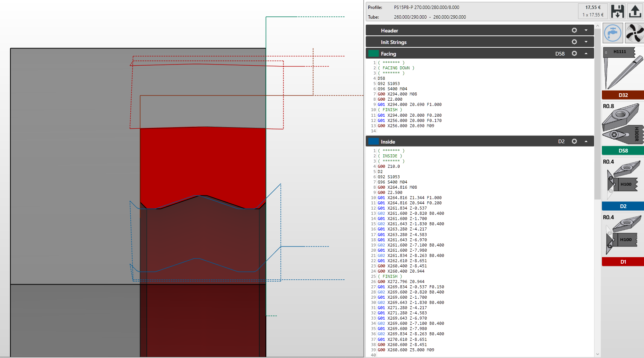
Task: Click the Init Strings section title
Action: point(394,42)
